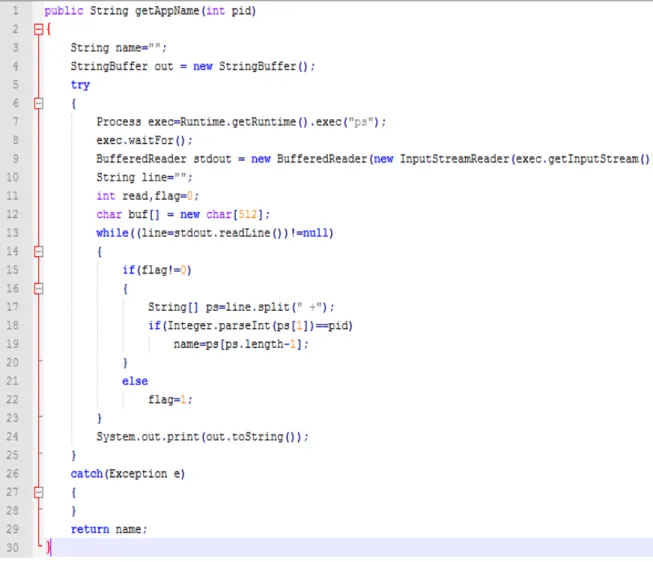The image size is (653, 562).
Task: Click the 512 number in char array
Action: [x=248, y=215]
